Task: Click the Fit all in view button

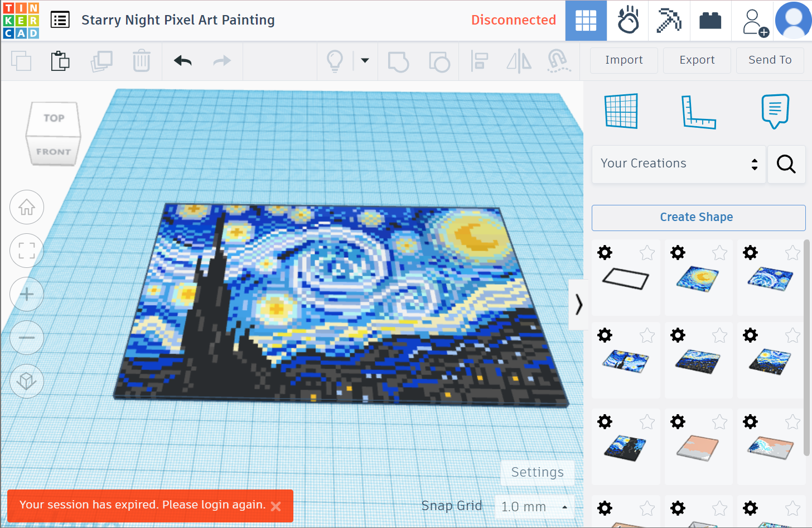Action: (27, 251)
